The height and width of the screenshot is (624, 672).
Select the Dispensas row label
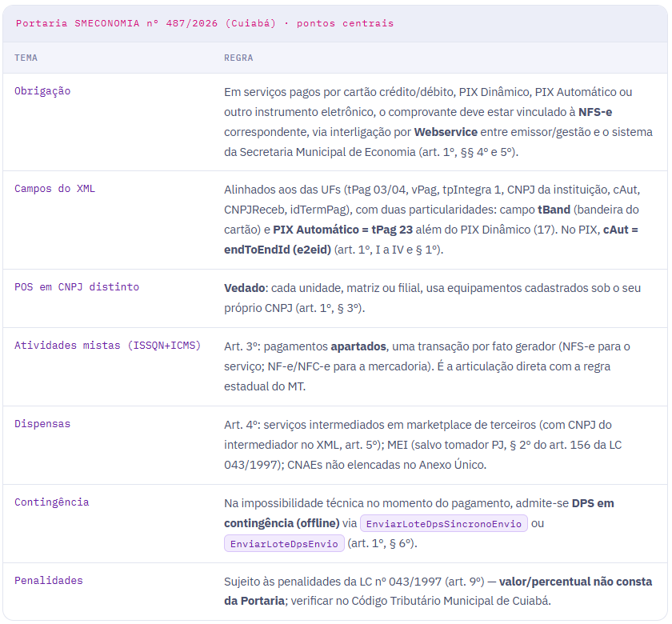click(x=42, y=424)
